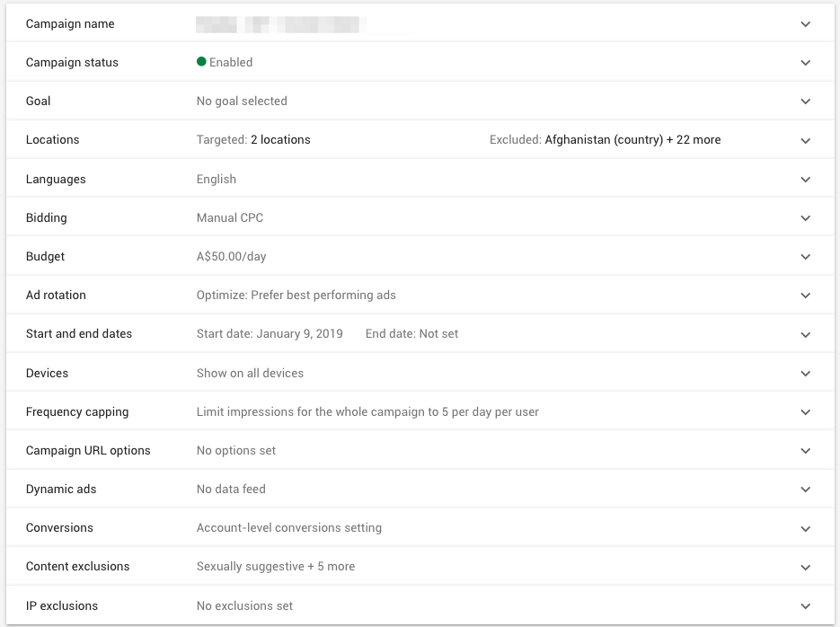840x627 pixels.
Task: Select the Targeted 2 locations text
Action: pyautogui.click(x=253, y=140)
